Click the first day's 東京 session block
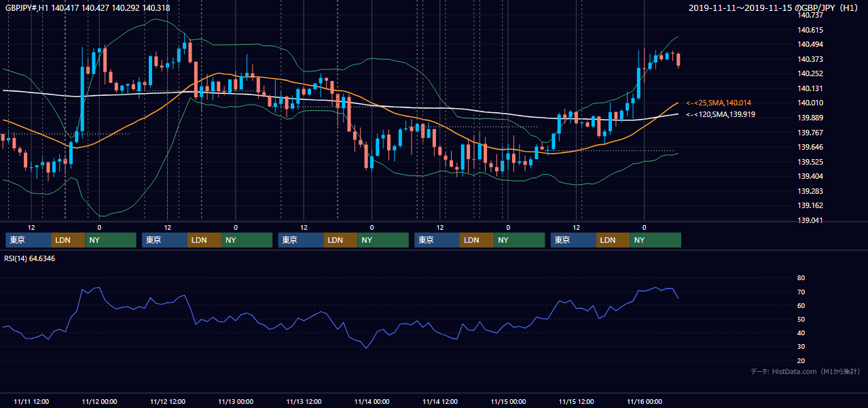The image size is (868, 408). point(28,240)
